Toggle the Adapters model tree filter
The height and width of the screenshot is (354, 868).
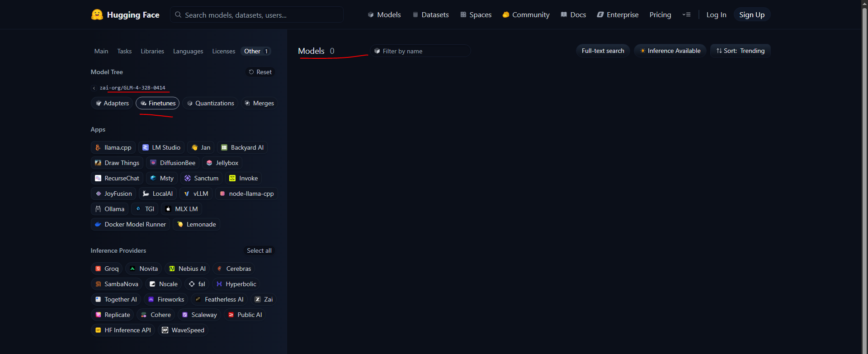112,103
